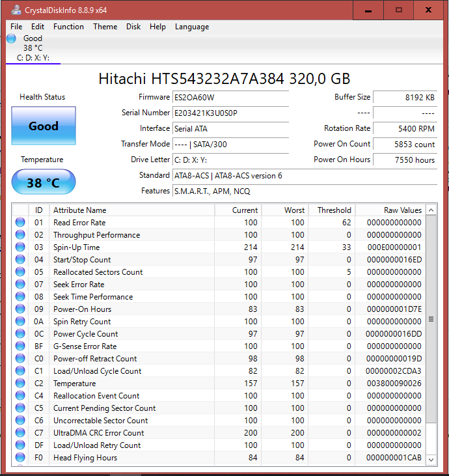The width and height of the screenshot is (449, 476).
Task: Click status orb for Seek Error Rate
Action: point(20,284)
